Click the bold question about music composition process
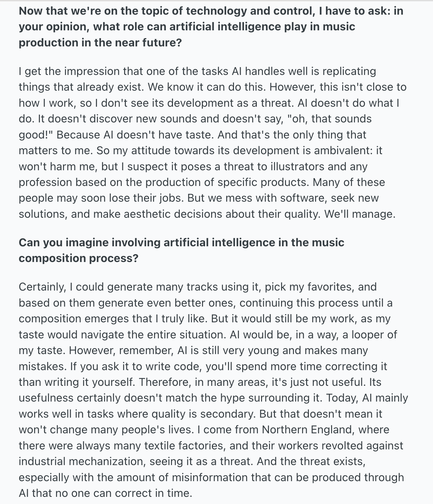The width and height of the screenshot is (433, 504). coord(182,250)
